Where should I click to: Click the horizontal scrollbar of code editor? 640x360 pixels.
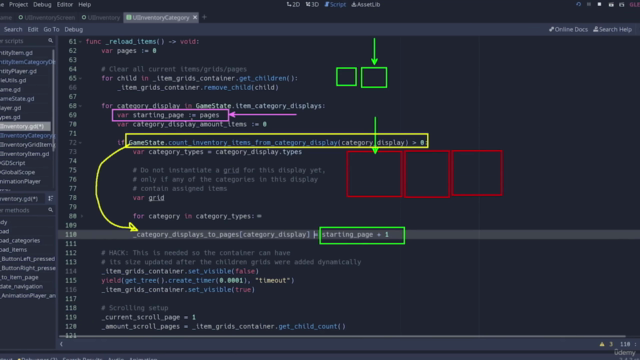tap(343, 337)
